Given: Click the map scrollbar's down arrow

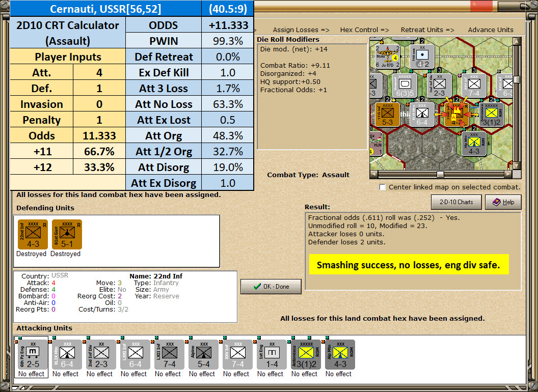Looking at the screenshot, I should click(x=516, y=166).
